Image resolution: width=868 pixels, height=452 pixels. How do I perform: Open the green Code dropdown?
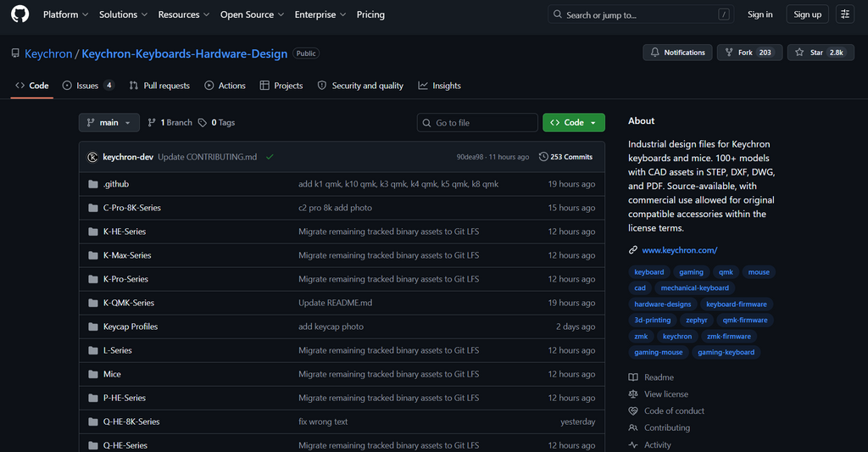pyautogui.click(x=574, y=123)
